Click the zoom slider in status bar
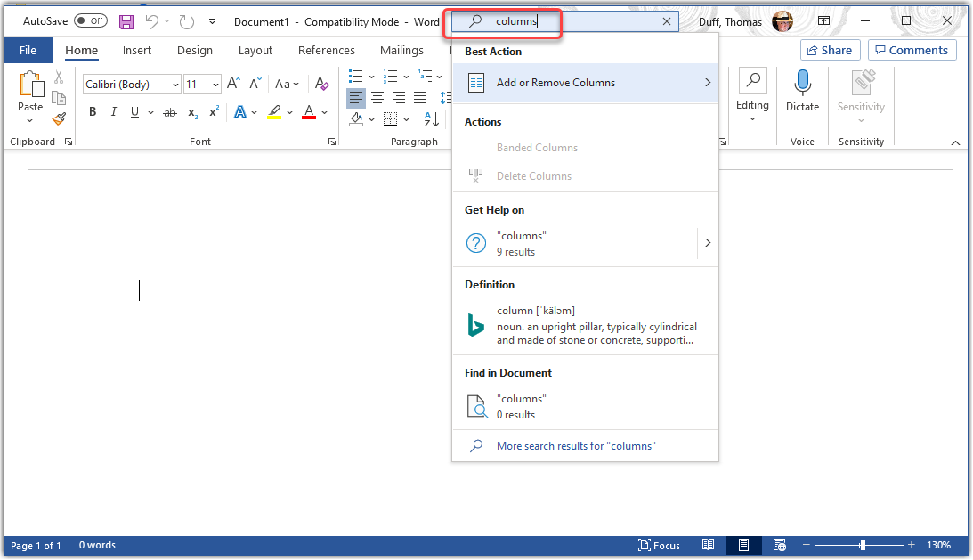The width and height of the screenshot is (973, 560). (x=862, y=545)
